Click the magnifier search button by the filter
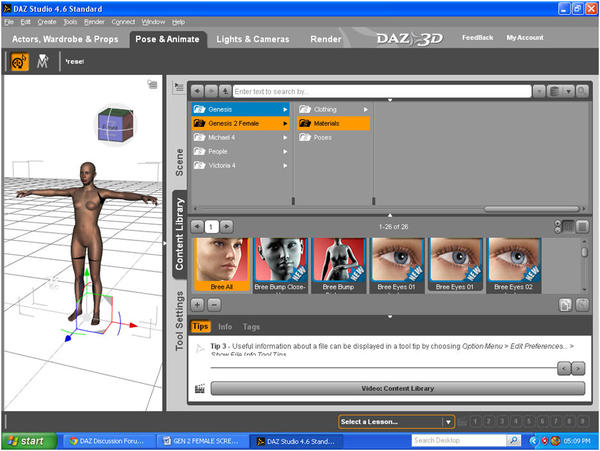The width and height of the screenshot is (600, 451). click(582, 91)
